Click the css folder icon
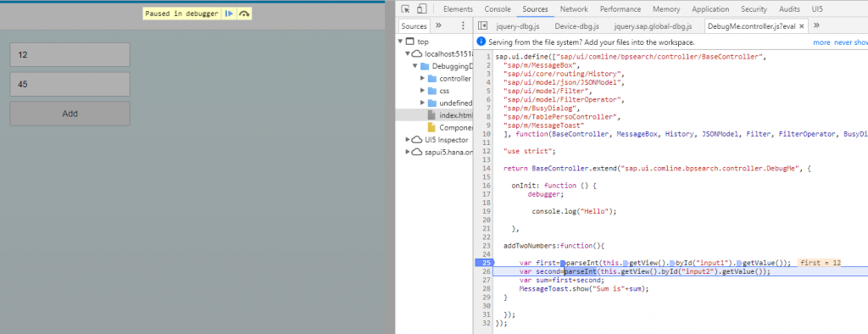The height and width of the screenshot is (334, 868). pos(431,91)
